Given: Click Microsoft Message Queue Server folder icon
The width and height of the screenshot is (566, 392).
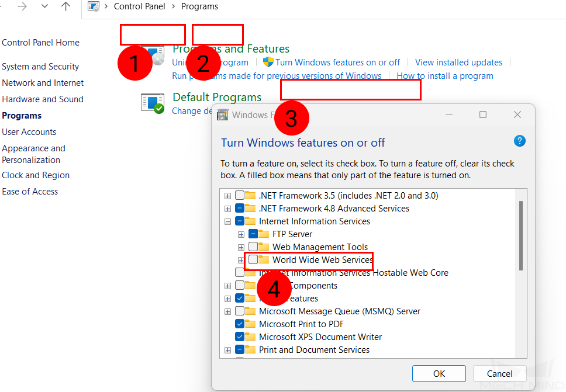Looking at the screenshot, I should point(250,311).
